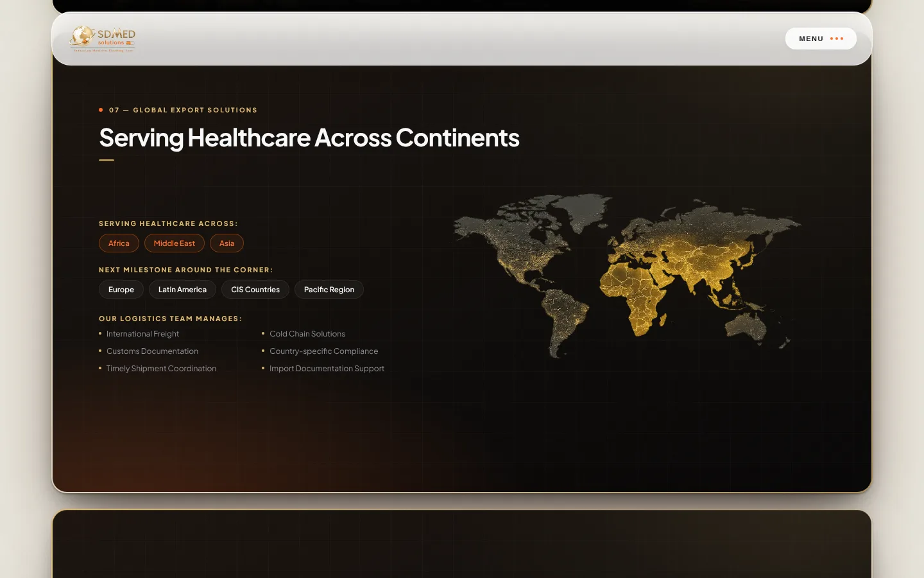The height and width of the screenshot is (578, 924).
Task: Select the Asia region tag
Action: (227, 243)
